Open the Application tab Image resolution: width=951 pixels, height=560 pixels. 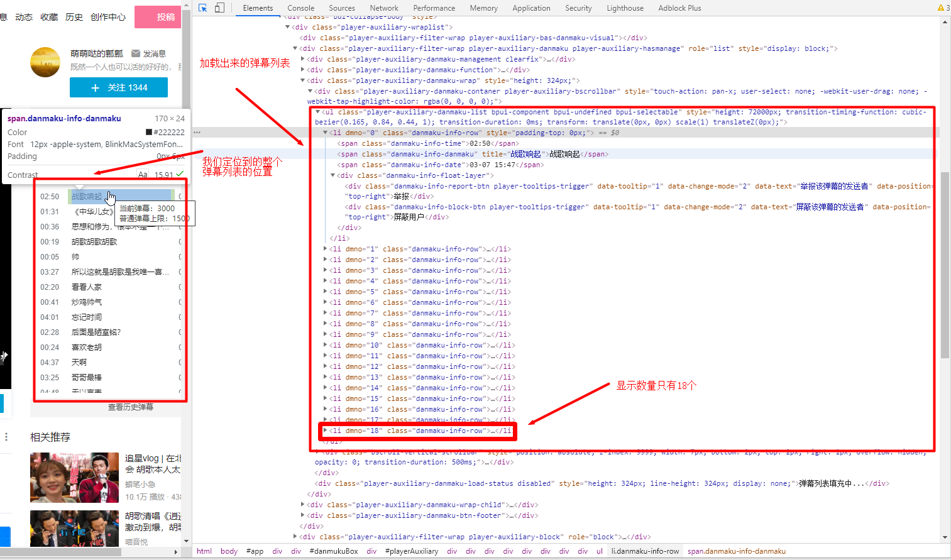point(531,8)
